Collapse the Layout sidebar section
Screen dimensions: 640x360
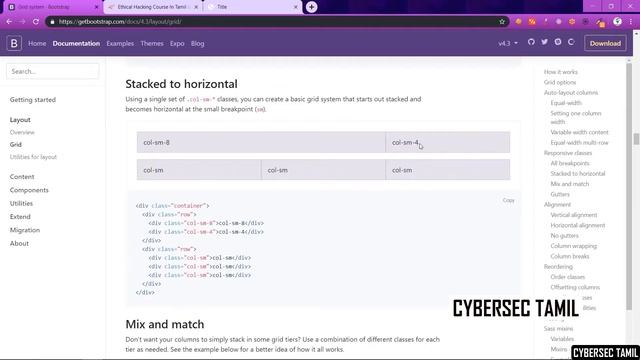(x=20, y=120)
